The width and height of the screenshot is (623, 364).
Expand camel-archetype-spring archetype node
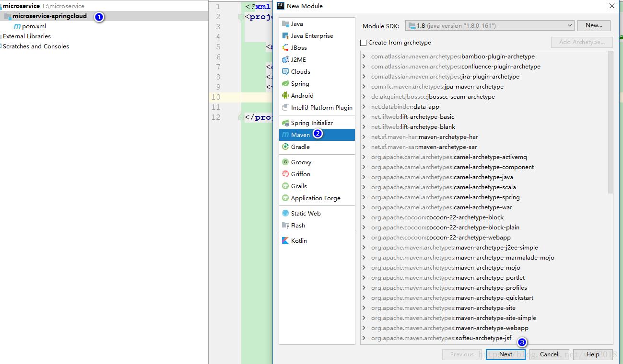[364, 197]
